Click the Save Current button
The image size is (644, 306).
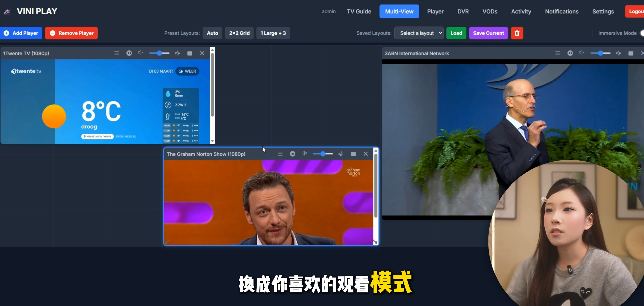488,33
